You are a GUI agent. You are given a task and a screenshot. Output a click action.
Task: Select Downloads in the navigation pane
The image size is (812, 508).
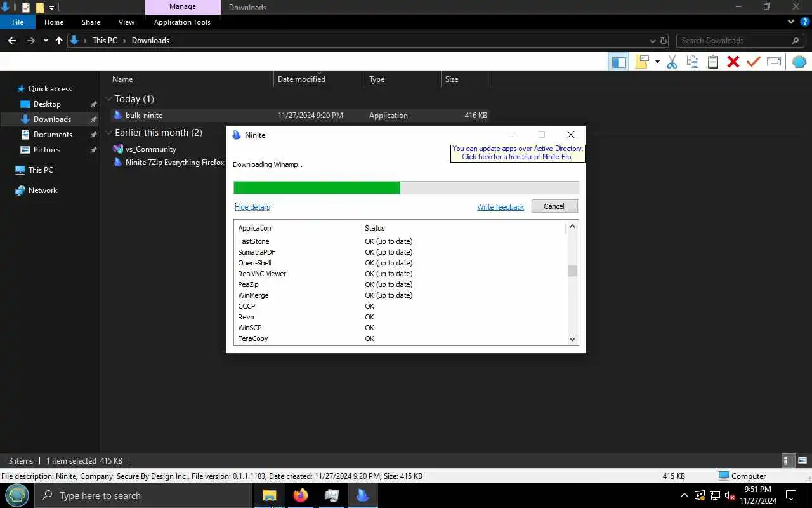(49, 119)
